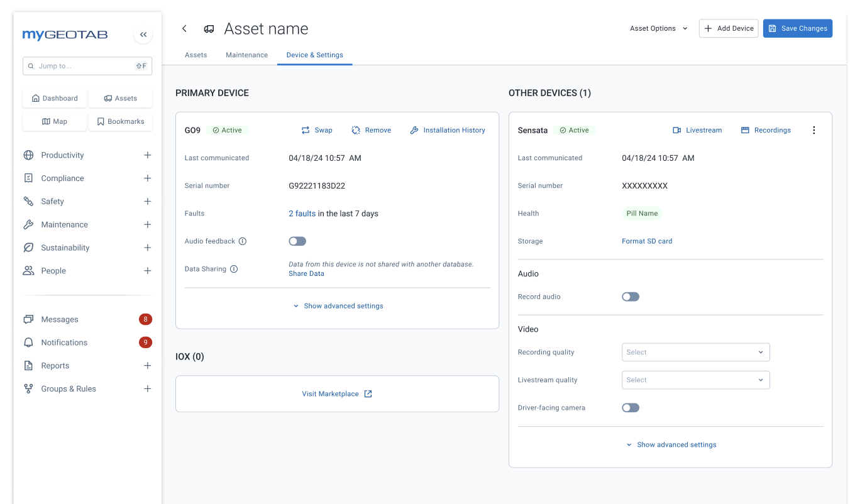Click the Save Changes button
The image size is (860, 504).
[x=797, y=28]
